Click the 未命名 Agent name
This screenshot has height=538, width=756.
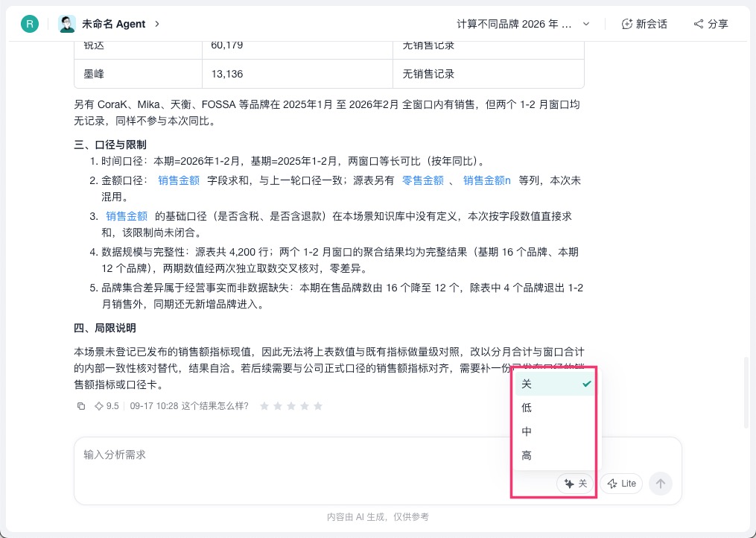coord(114,24)
